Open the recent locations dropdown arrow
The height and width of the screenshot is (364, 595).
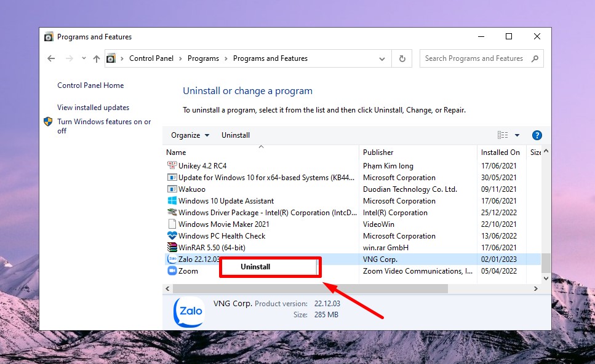(x=84, y=58)
